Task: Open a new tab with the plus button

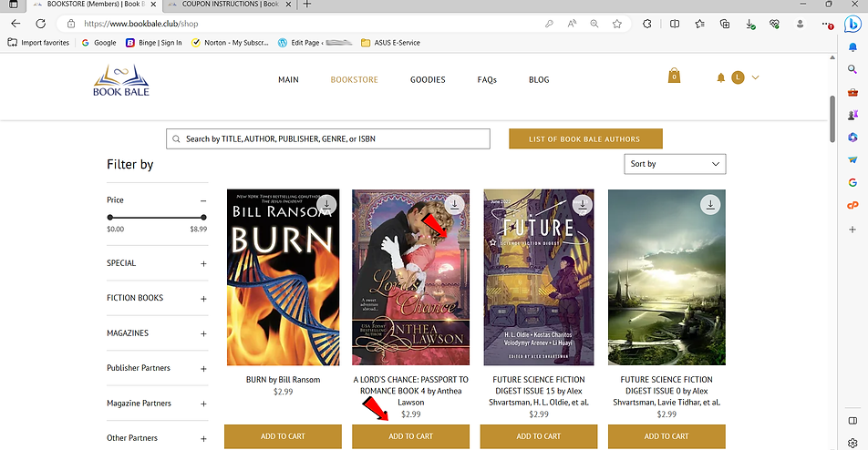Action: (x=306, y=5)
